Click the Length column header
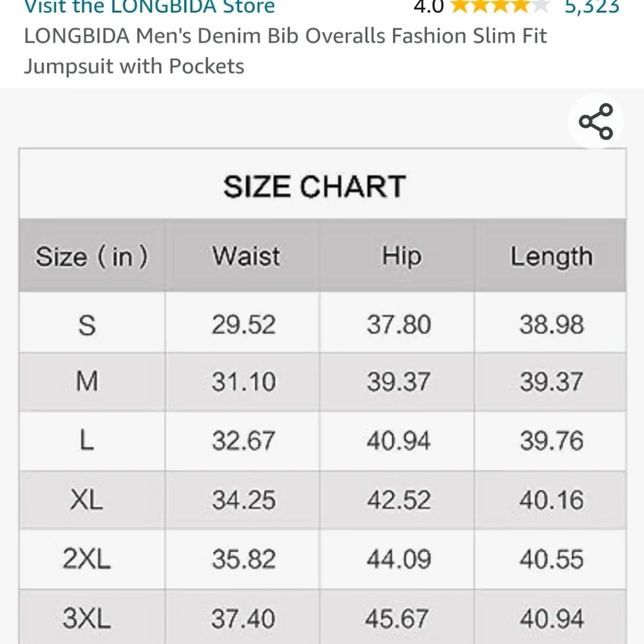The image size is (644, 644). pyautogui.click(x=551, y=256)
